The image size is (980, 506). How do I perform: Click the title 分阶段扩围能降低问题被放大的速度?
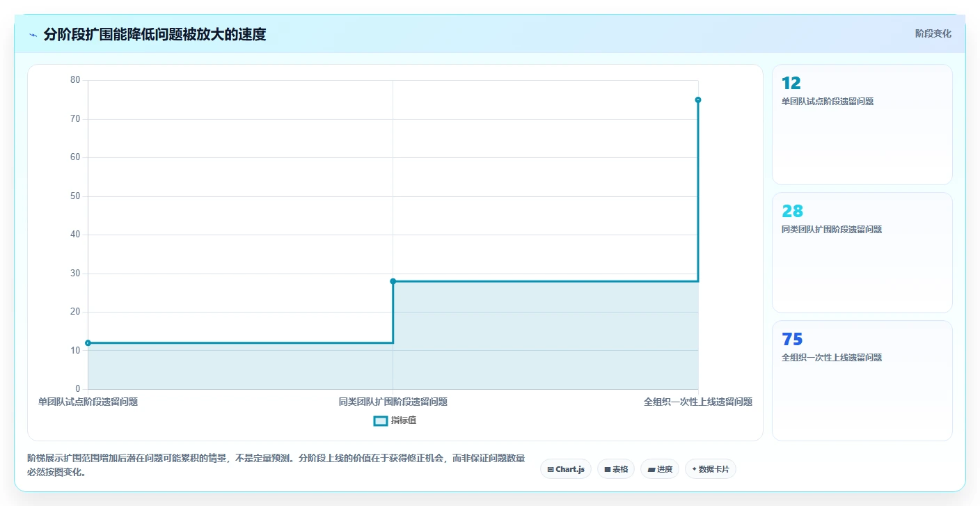(155, 34)
